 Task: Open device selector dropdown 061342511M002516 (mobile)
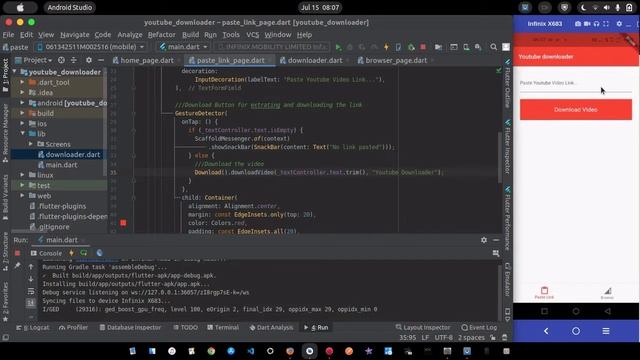point(91,47)
